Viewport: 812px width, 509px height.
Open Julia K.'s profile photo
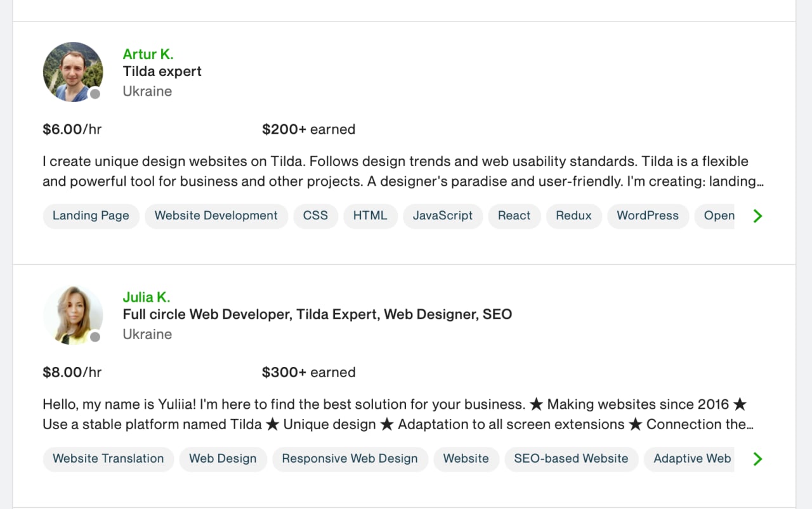73,315
